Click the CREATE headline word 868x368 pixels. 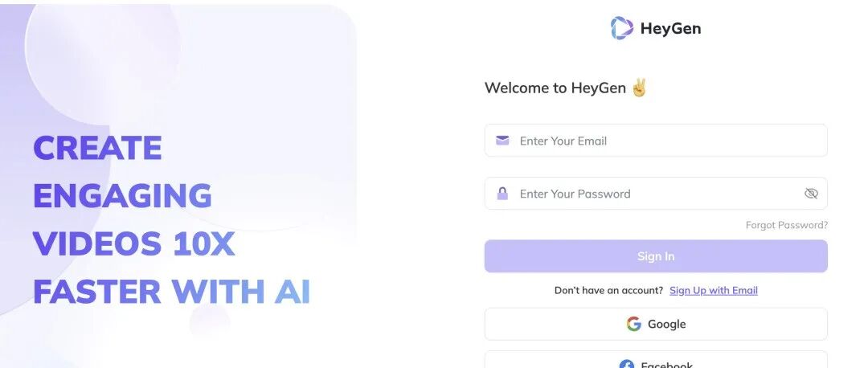(97, 149)
